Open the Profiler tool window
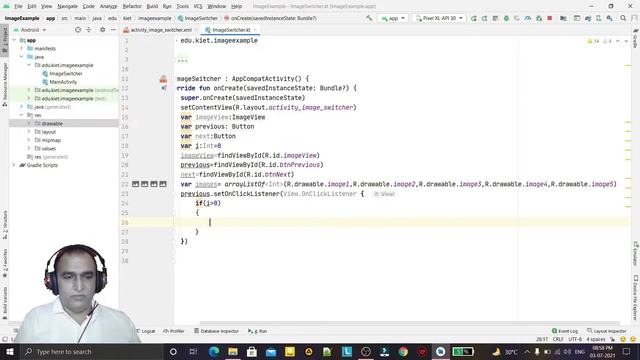 tap(174, 331)
